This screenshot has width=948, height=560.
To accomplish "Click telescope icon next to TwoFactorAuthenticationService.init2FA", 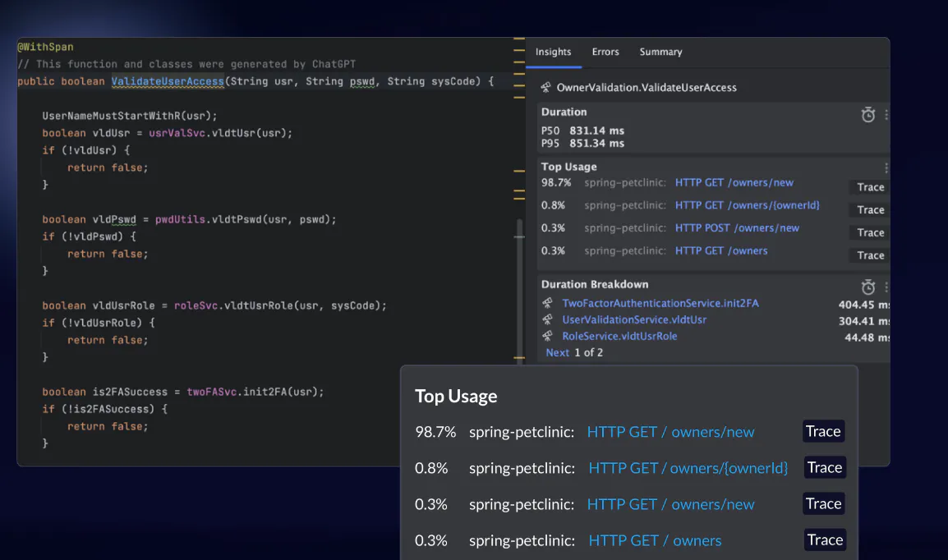I will point(548,303).
